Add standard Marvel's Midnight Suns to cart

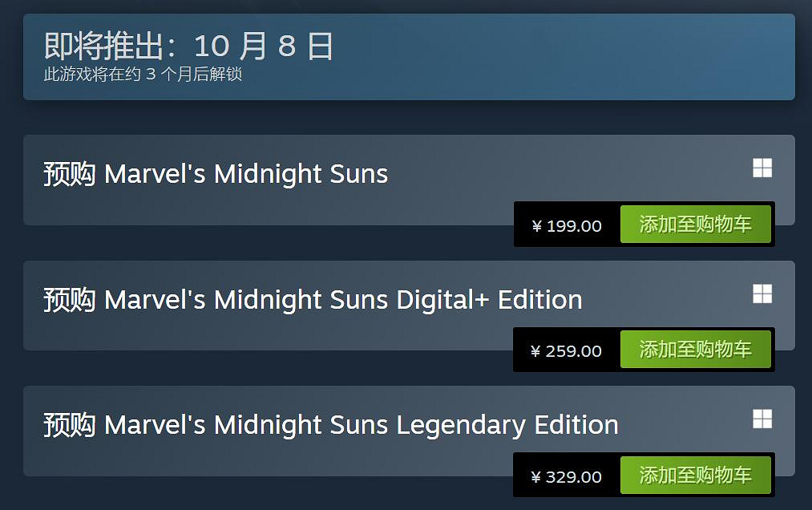click(695, 225)
